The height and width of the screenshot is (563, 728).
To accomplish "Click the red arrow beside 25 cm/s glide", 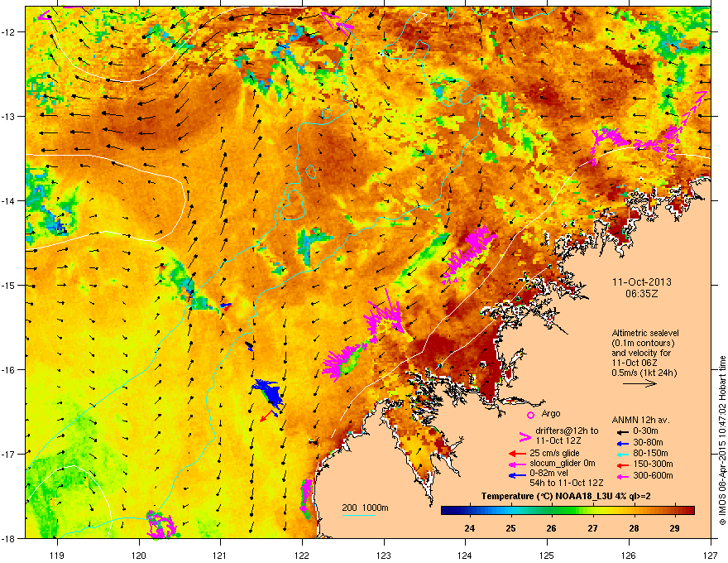I will [x=517, y=454].
